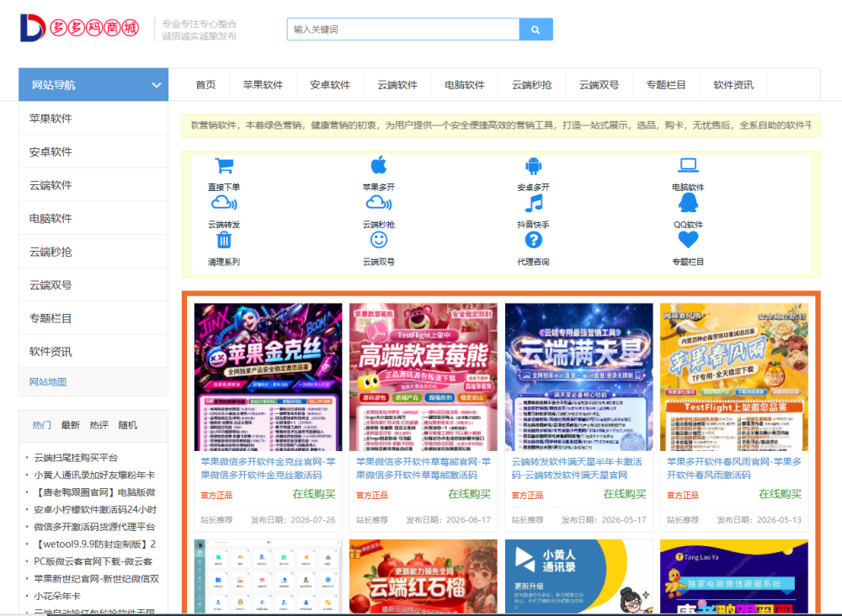Image resolution: width=842 pixels, height=616 pixels.
Task: Open the PC版微云客官网下载 list link
Action: (x=93, y=561)
